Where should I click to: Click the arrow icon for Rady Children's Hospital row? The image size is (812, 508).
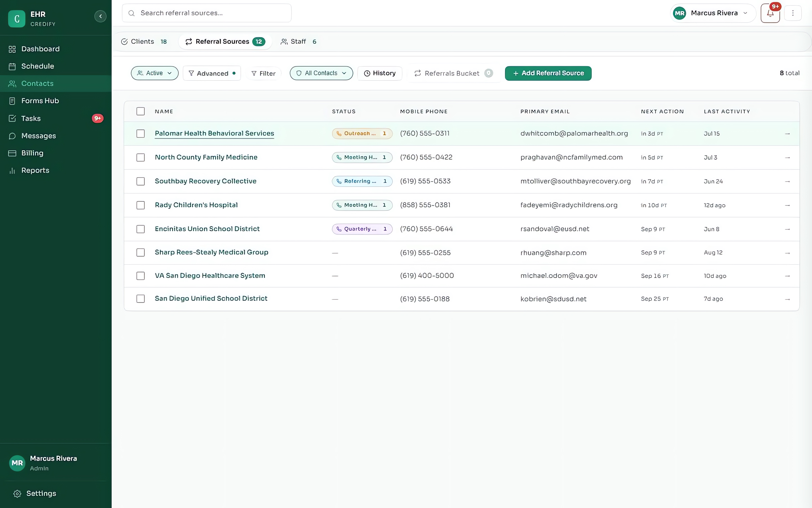click(787, 205)
